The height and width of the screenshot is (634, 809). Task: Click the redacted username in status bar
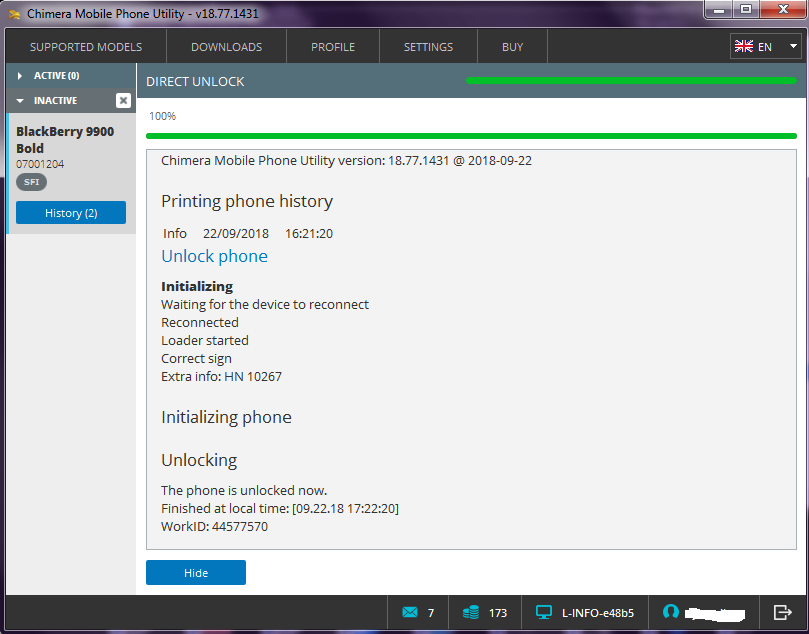tap(715, 613)
